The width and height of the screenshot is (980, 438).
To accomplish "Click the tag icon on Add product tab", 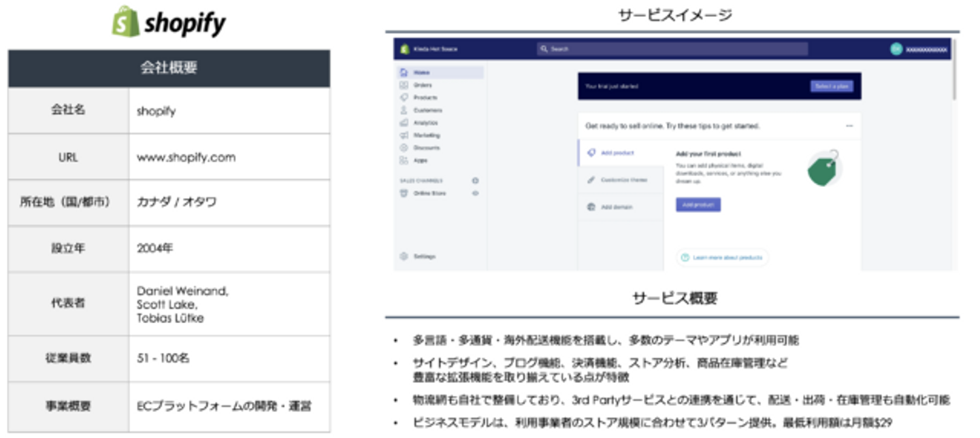I will click(591, 153).
